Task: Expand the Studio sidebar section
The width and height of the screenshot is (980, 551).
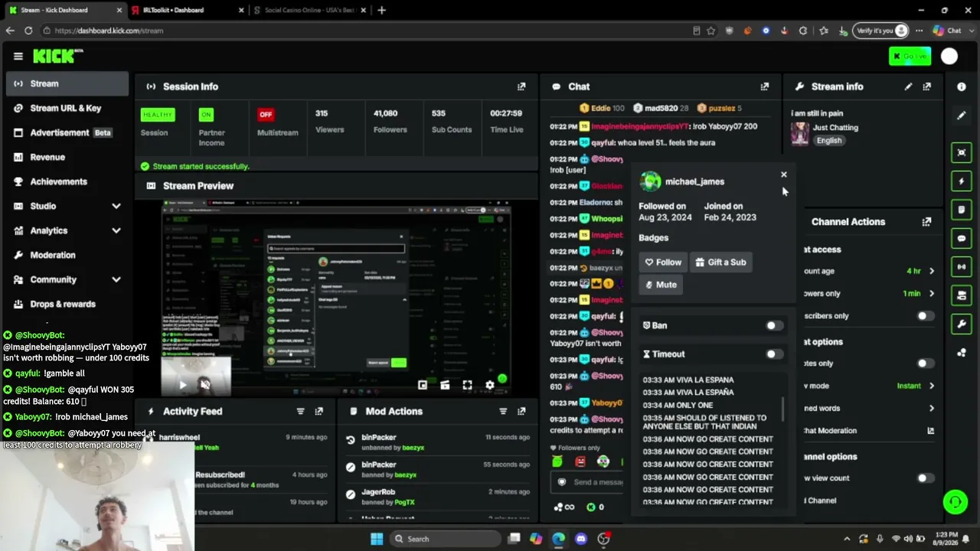Action: [116, 206]
